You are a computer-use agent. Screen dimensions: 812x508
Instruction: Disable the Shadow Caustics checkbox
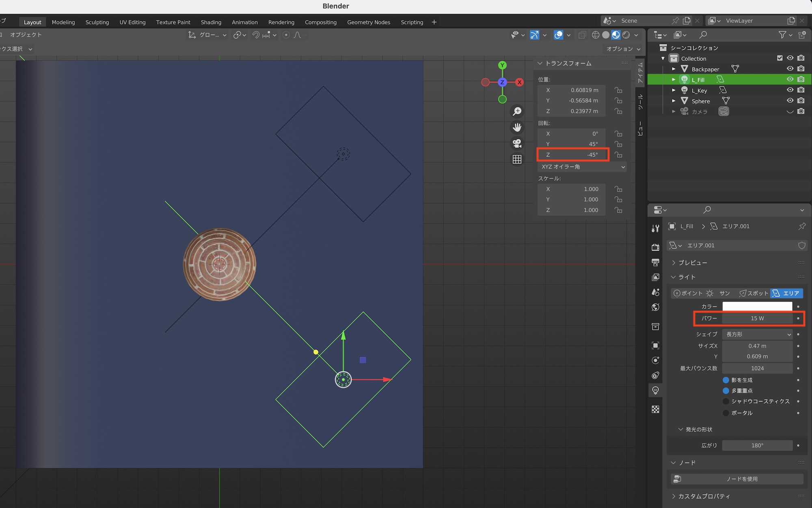point(726,401)
